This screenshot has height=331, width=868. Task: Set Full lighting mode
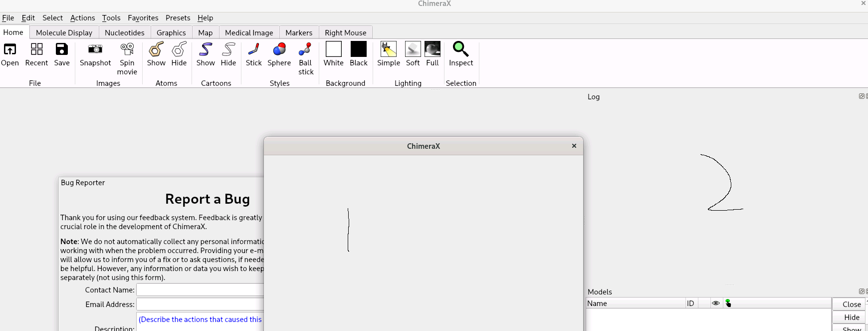(433, 49)
